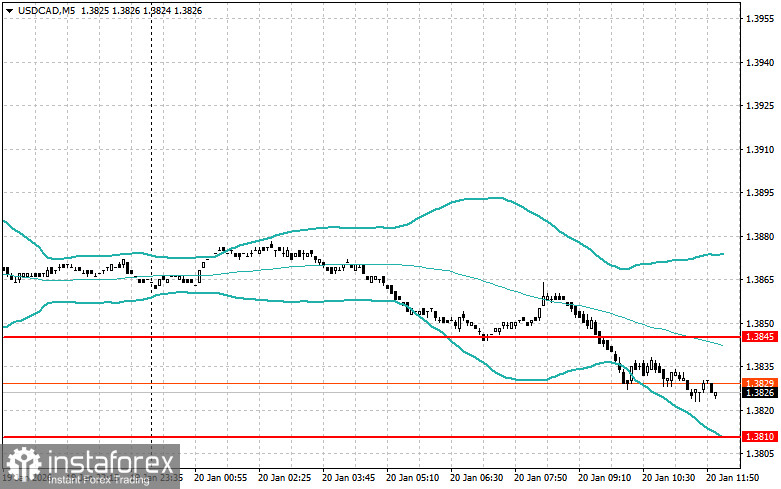Click the 1.3865 price axis value
Image resolution: width=781 pixels, height=489 pixels.
760,280
